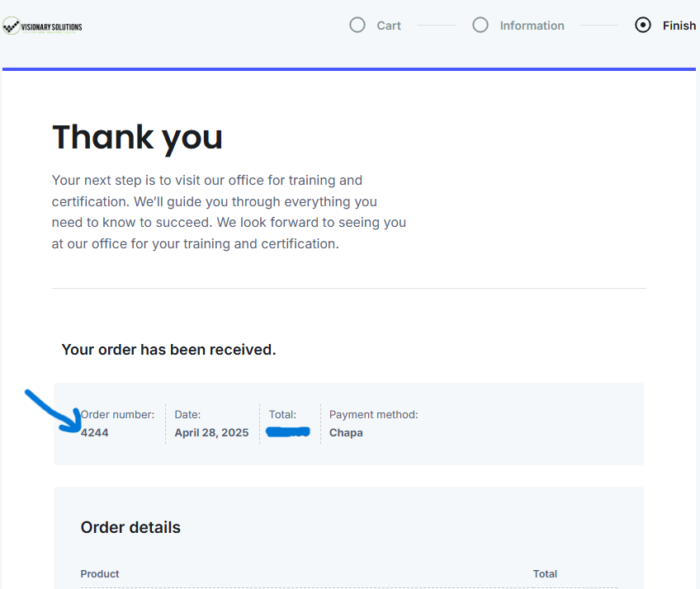Click the Payment method label
The height and width of the screenshot is (589, 700).
point(374,415)
